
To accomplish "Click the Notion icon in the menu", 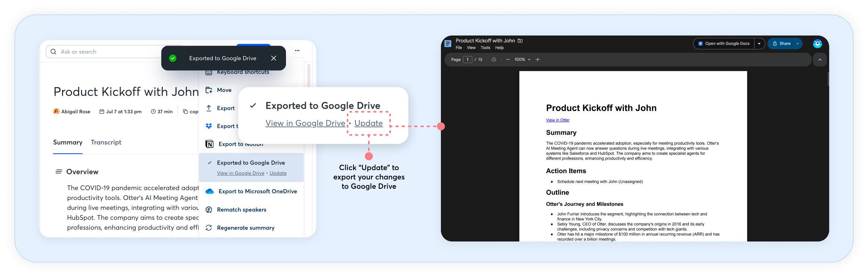I will pyautogui.click(x=210, y=144).
